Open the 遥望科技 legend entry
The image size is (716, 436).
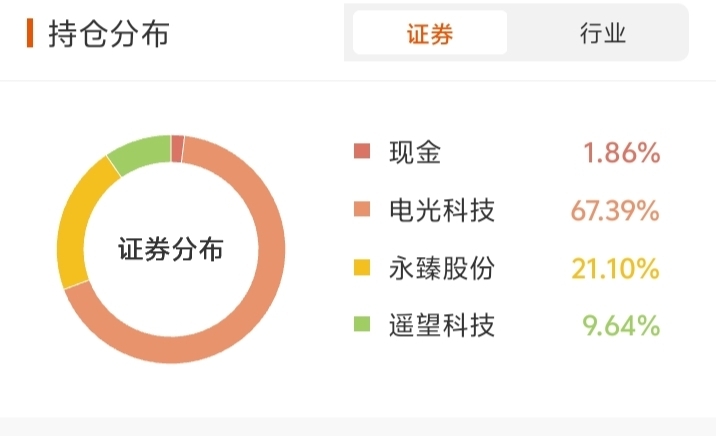[441, 326]
